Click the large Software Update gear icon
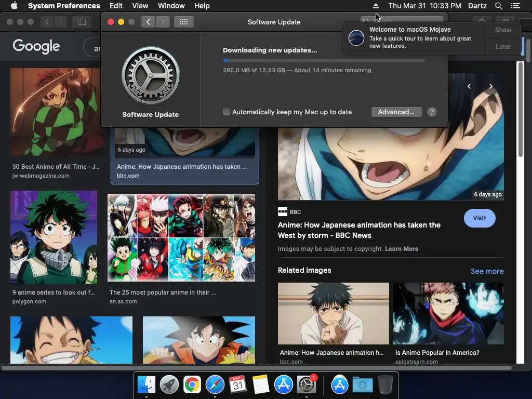 click(151, 75)
